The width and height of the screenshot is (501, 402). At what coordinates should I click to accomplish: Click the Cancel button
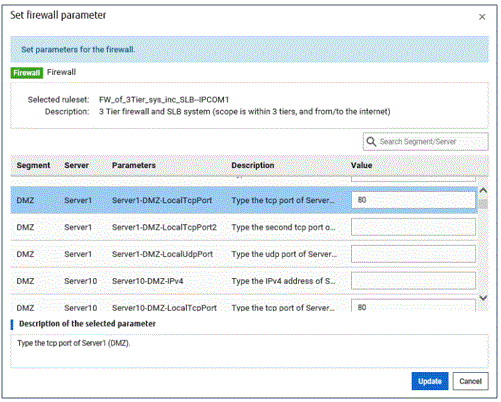[x=470, y=381]
